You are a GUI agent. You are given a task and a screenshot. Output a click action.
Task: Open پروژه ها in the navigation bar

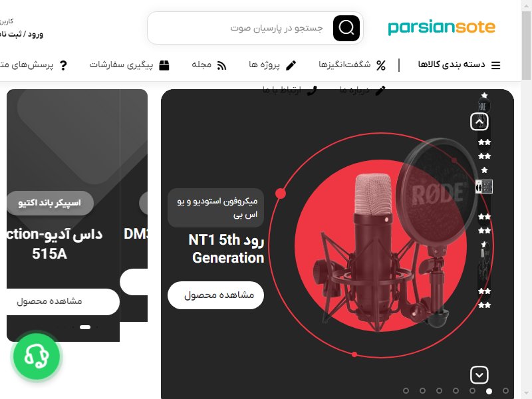coord(264,65)
